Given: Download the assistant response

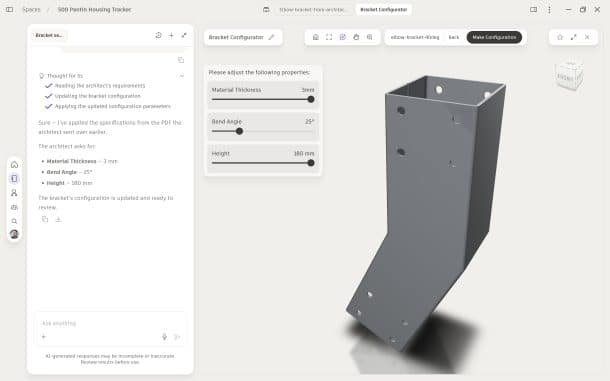Looking at the screenshot, I should click(58, 219).
